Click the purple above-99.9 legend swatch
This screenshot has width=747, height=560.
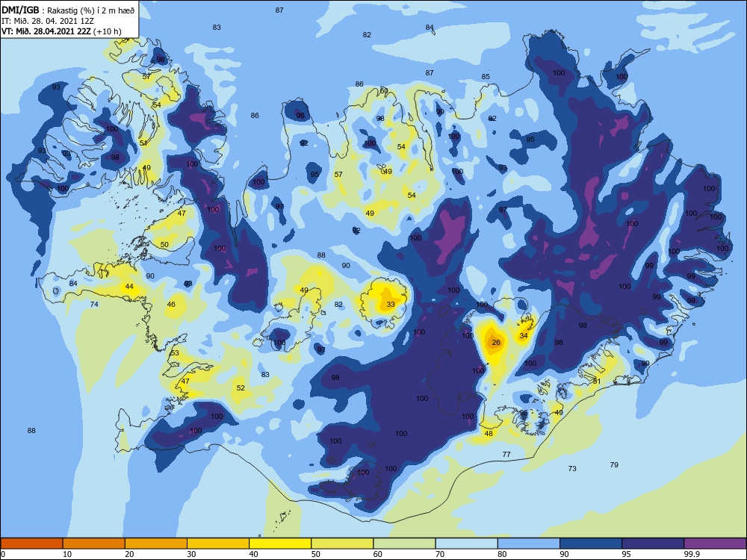[x=715, y=544]
